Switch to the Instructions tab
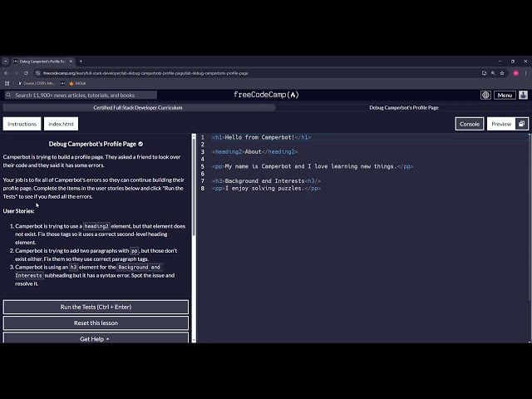The height and width of the screenshot is (399, 532). [x=22, y=124]
